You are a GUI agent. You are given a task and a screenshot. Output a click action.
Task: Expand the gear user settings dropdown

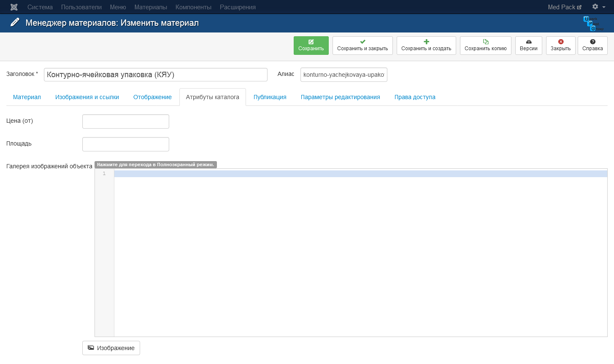click(598, 7)
